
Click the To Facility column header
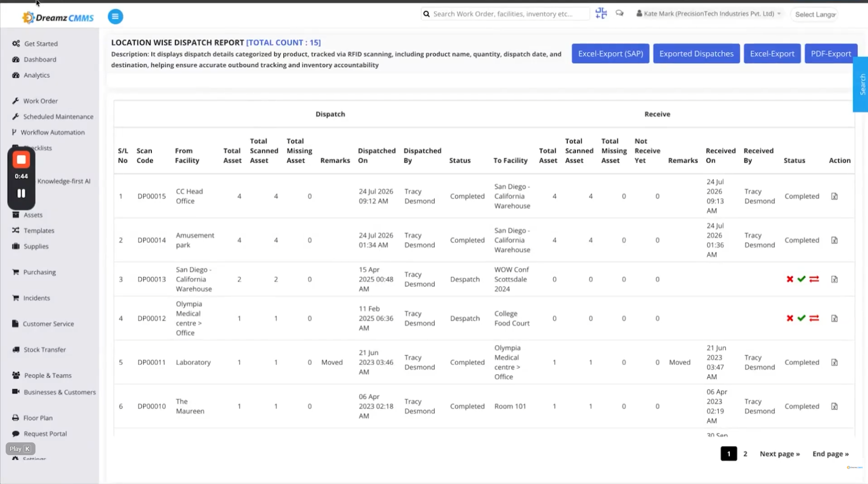pyautogui.click(x=511, y=160)
